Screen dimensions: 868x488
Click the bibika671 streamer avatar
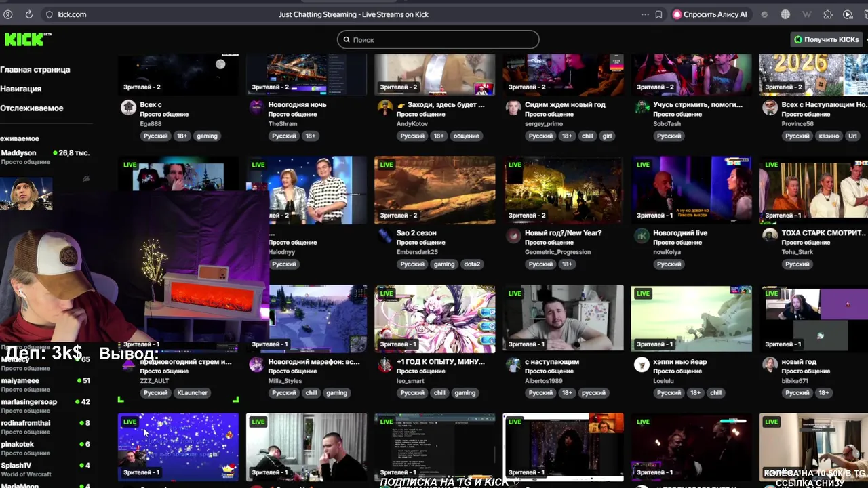point(770,365)
